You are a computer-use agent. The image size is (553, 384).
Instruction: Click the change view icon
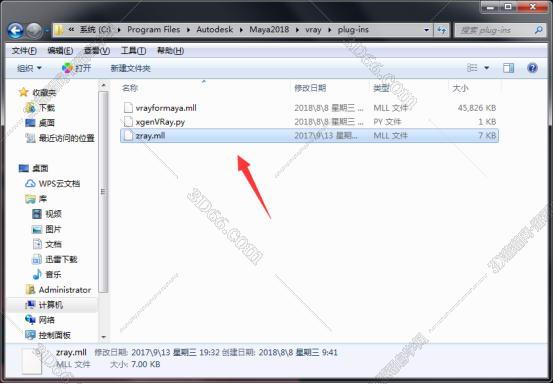click(472, 68)
